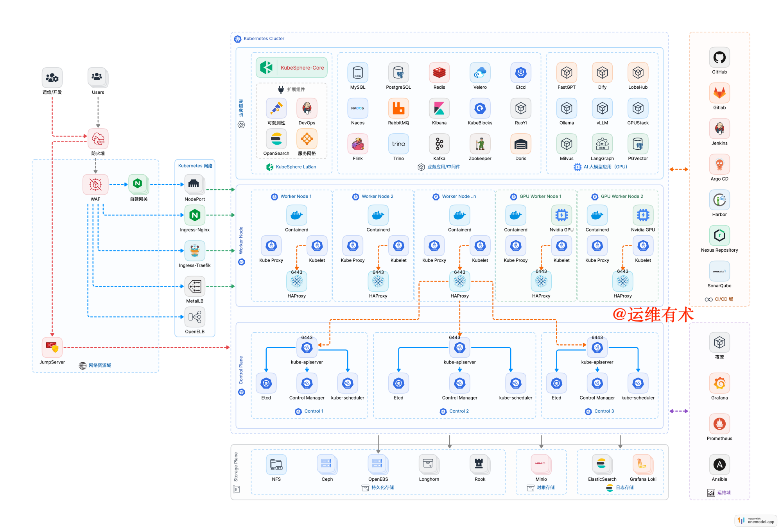The width and height of the screenshot is (782, 532).
Task: Select the FastGPT icon
Action: [x=567, y=73]
